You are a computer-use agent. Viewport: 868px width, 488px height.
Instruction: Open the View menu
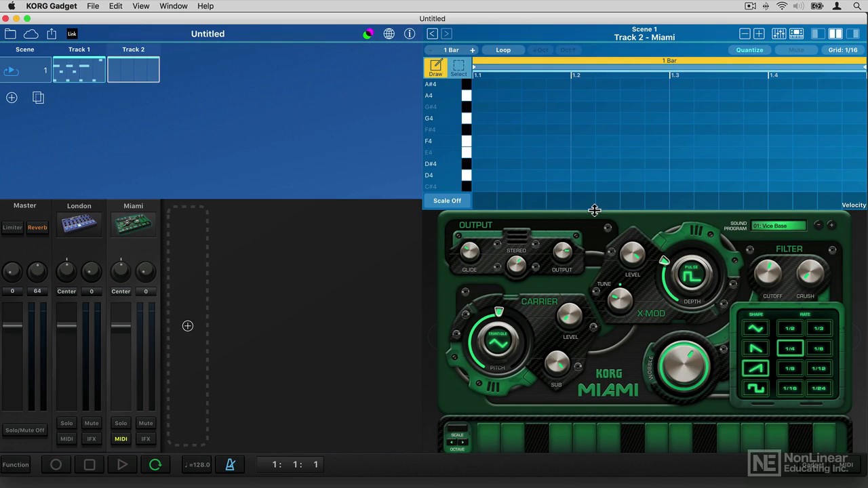pyautogui.click(x=141, y=6)
